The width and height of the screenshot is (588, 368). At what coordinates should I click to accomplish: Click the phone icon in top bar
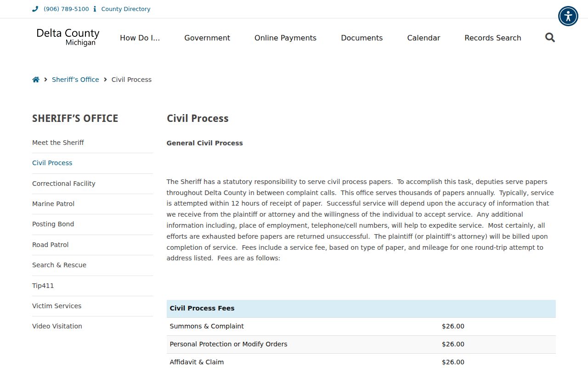pos(35,9)
